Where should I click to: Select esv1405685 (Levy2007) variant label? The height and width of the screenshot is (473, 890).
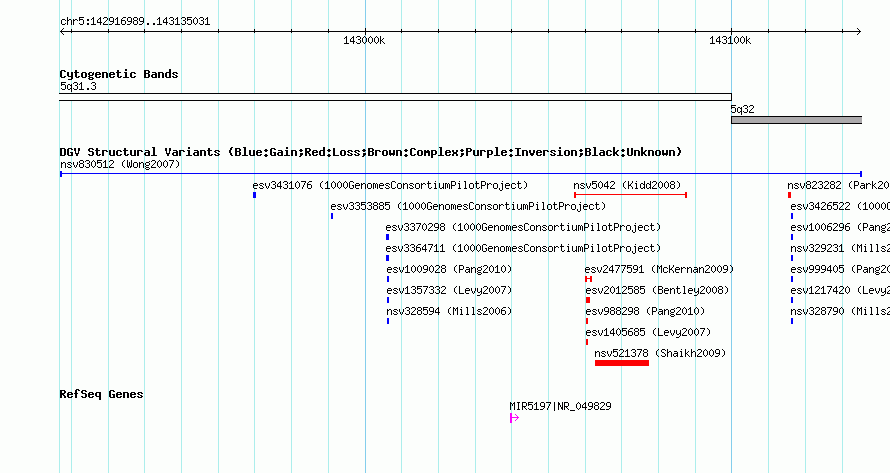(648, 333)
